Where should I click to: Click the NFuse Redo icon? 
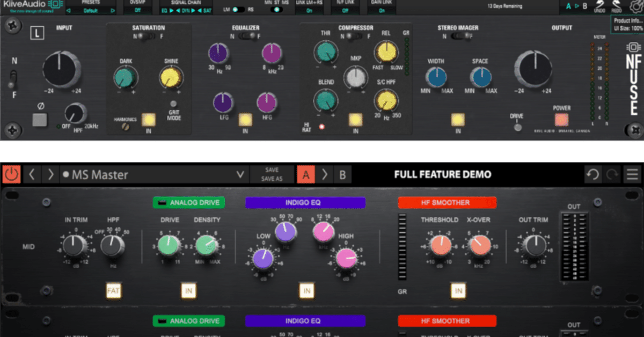tap(616, 6)
